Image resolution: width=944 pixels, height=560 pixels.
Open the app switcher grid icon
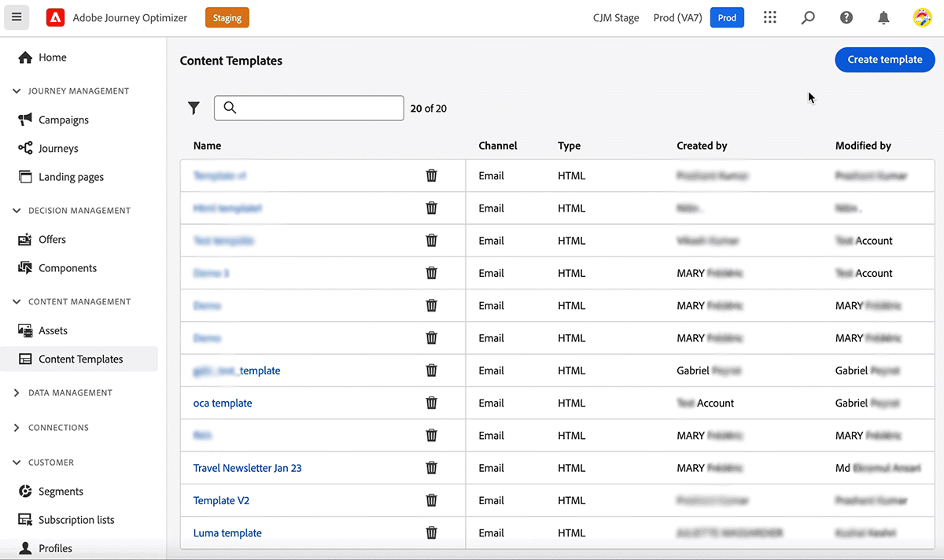click(x=770, y=17)
